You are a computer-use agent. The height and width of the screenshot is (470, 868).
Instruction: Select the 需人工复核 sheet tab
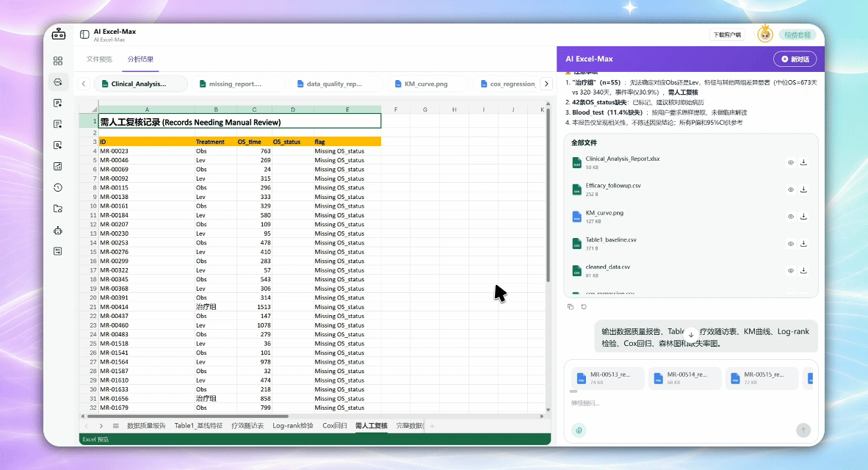[x=371, y=426]
